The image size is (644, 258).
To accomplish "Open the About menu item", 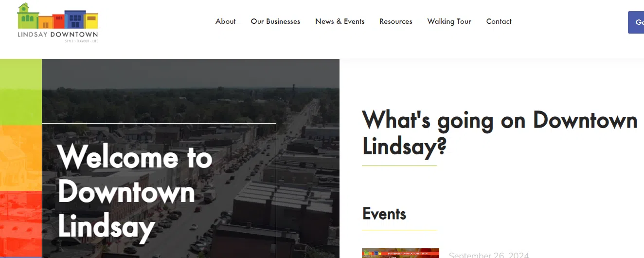I will [226, 21].
